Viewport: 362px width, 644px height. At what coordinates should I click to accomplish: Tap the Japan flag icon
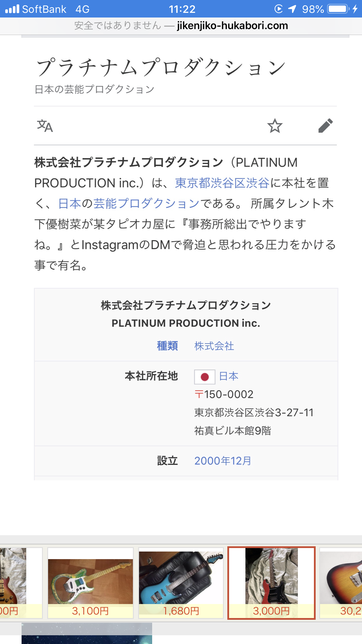[x=205, y=377]
